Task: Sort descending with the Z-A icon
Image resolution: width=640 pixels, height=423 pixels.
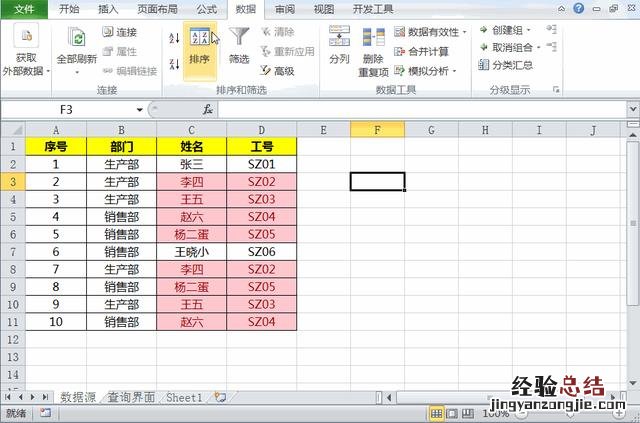Action: (174, 64)
